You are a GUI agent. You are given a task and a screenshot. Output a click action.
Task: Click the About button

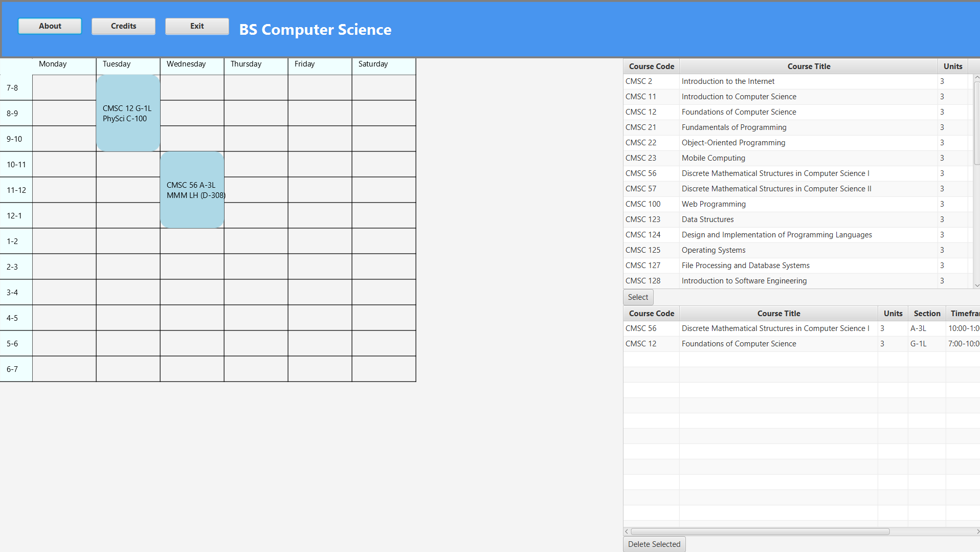(x=50, y=26)
